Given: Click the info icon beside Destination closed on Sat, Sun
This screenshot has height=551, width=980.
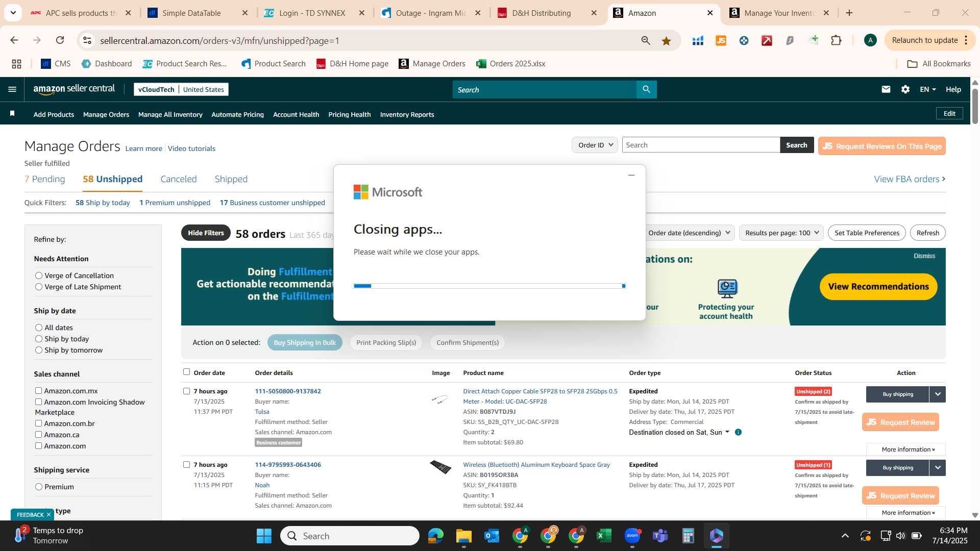Looking at the screenshot, I should point(738,432).
